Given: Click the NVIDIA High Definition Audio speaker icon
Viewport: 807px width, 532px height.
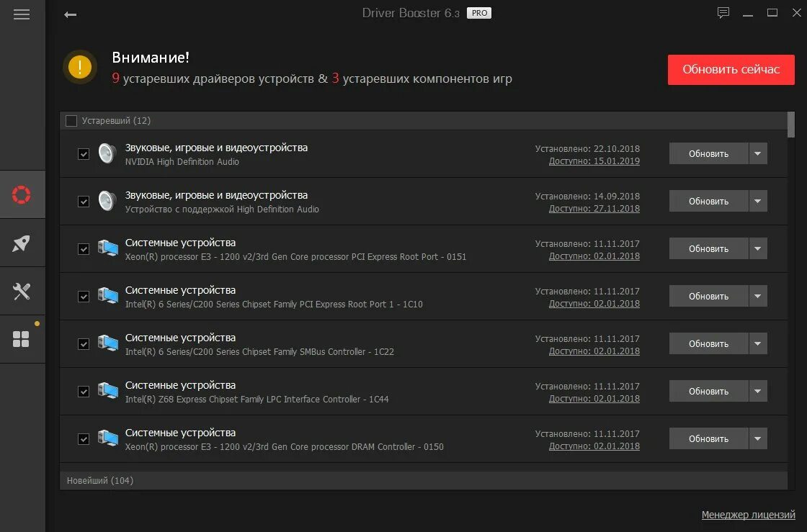Looking at the screenshot, I should point(107,153).
